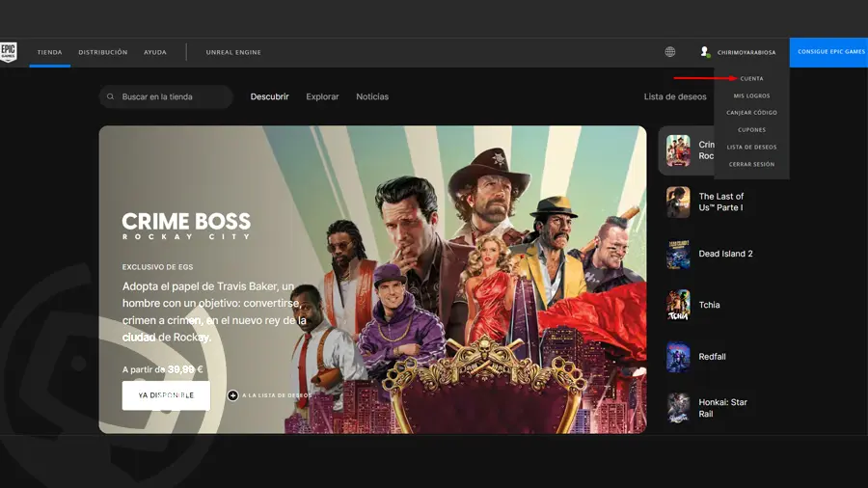Select Cuenta in account menu
868x488 pixels.
(x=751, y=78)
